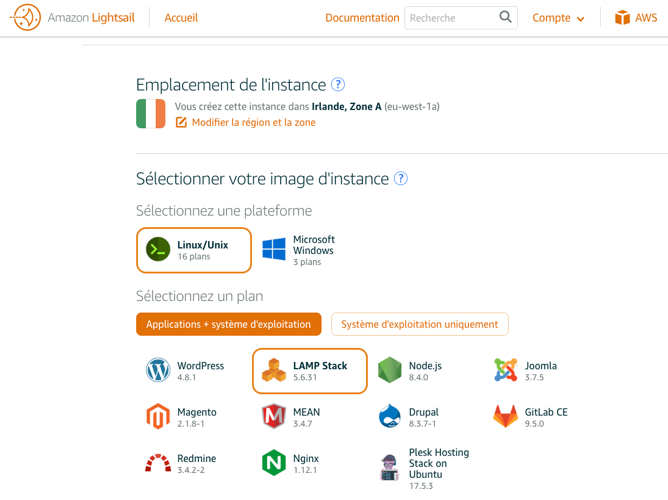This screenshot has width=668, height=500.
Task: Select the Nginx blueprint icon
Action: (x=274, y=463)
